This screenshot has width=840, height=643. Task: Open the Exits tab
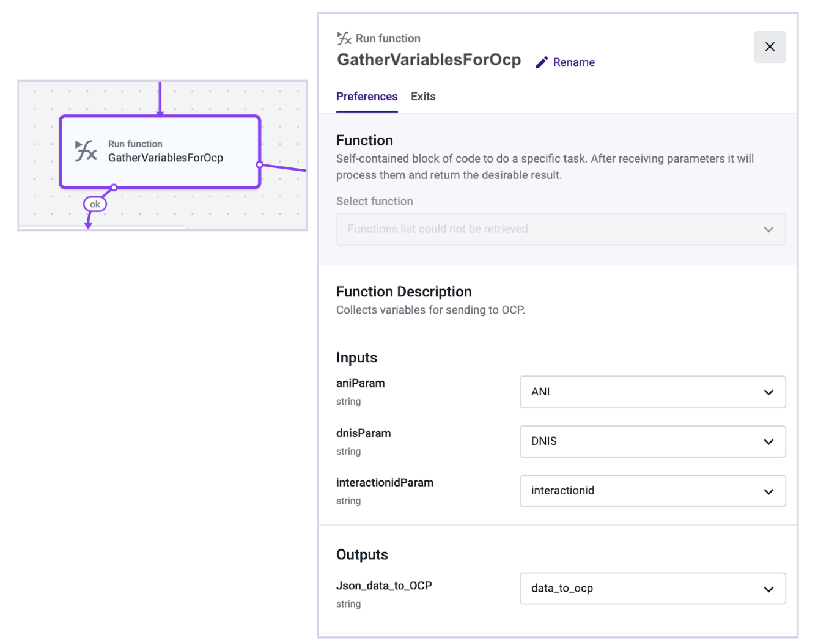pos(423,97)
